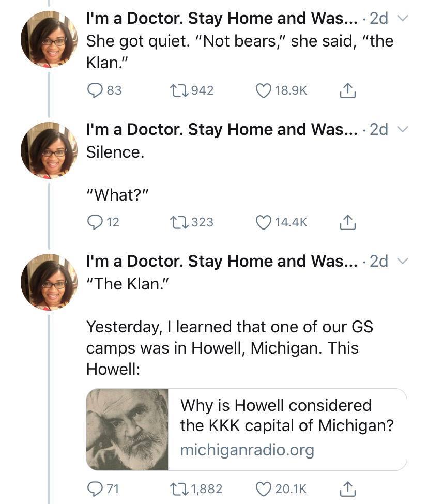The width and height of the screenshot is (428, 504).
Task: Reply to the Howell, Michigan tweet
Action: click(x=95, y=488)
